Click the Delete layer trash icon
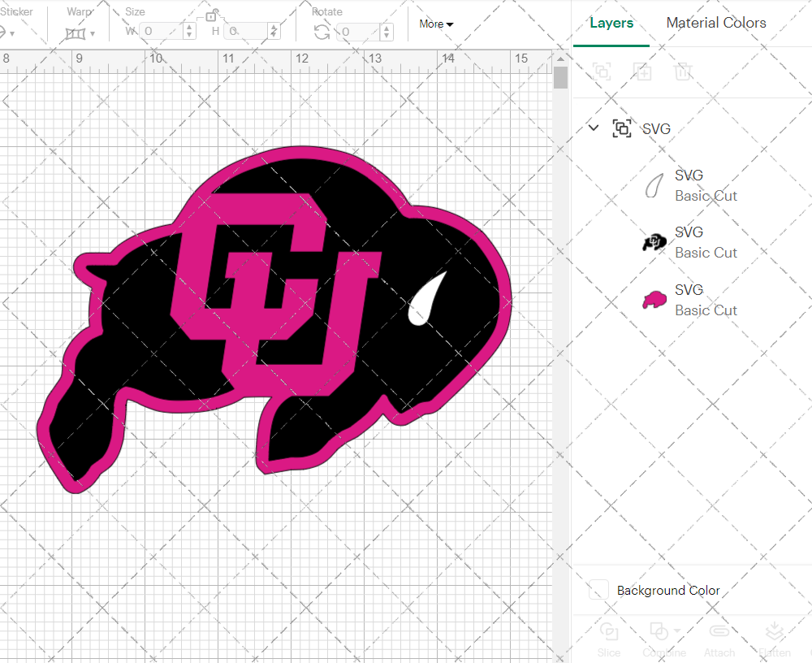812x663 pixels. [683, 71]
